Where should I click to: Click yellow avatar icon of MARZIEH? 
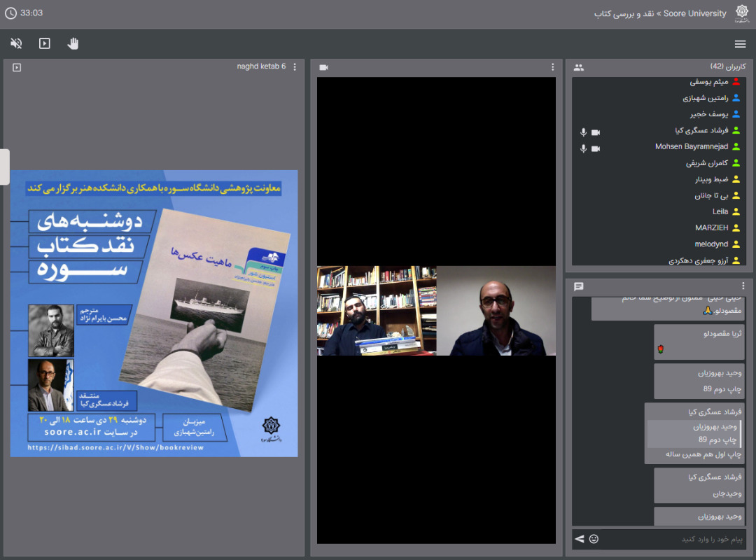click(736, 227)
